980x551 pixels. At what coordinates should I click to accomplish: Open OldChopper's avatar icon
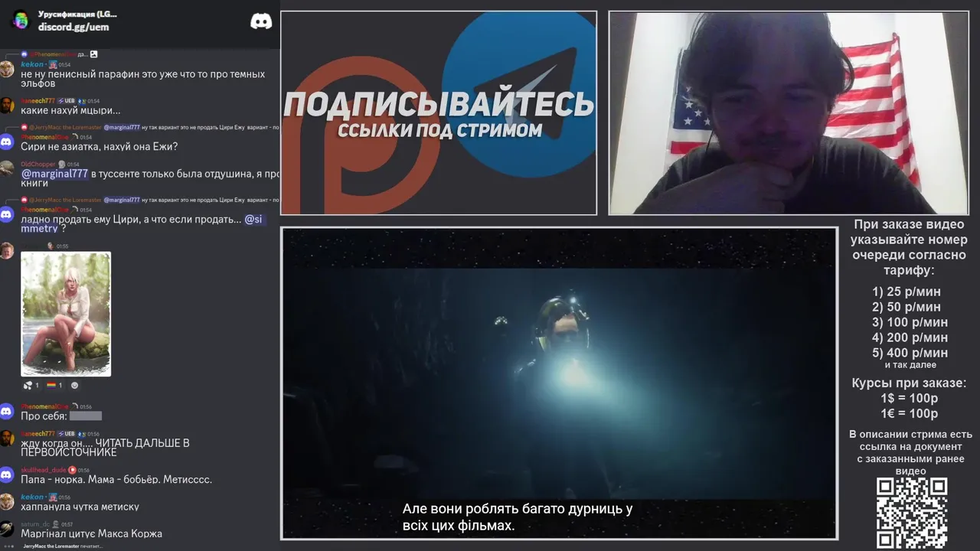click(x=7, y=169)
